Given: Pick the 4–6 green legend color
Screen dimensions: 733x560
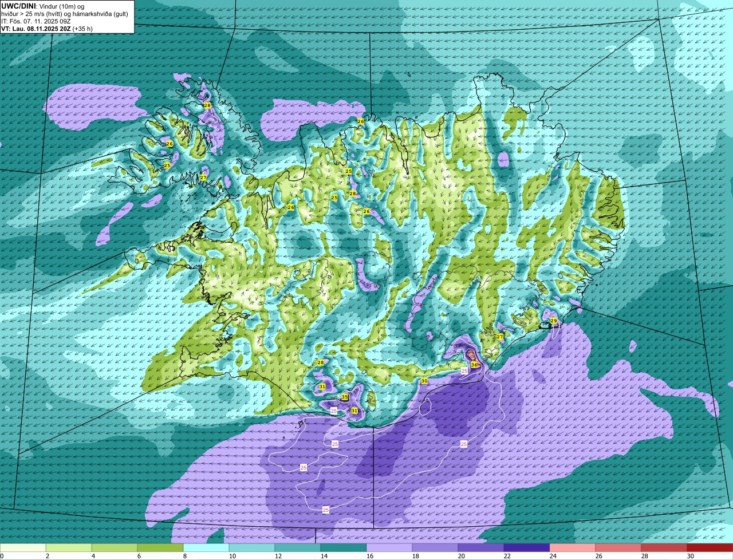Looking at the screenshot, I should 115,548.
